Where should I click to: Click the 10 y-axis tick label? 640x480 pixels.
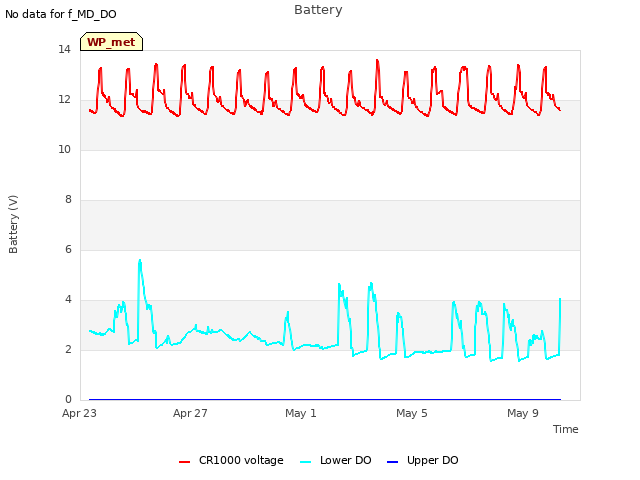coord(64,150)
